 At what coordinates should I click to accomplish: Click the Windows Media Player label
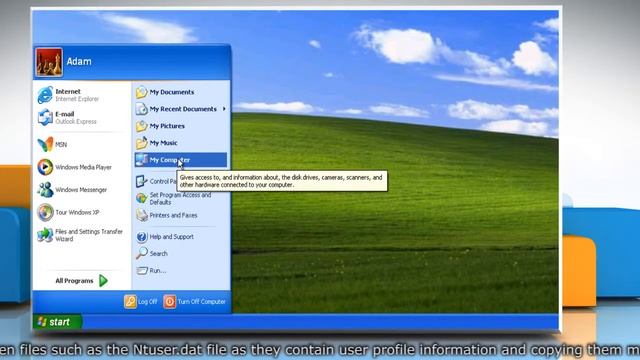coord(83,167)
